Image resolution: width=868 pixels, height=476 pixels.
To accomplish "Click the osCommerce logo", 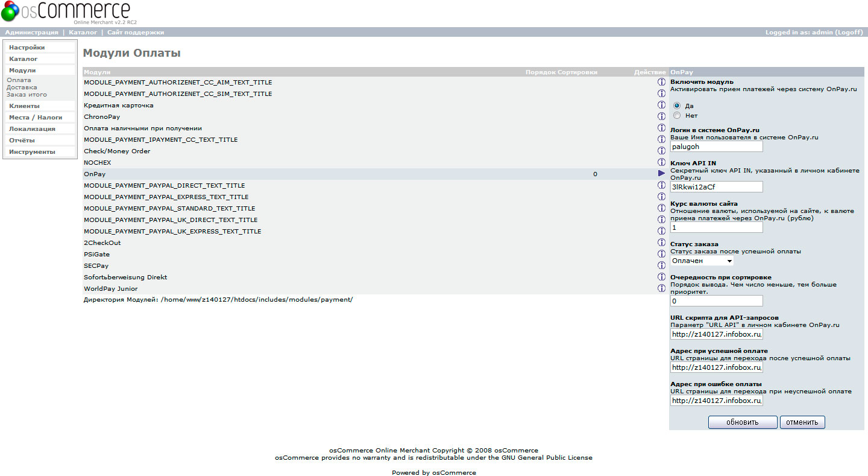I will click(66, 13).
